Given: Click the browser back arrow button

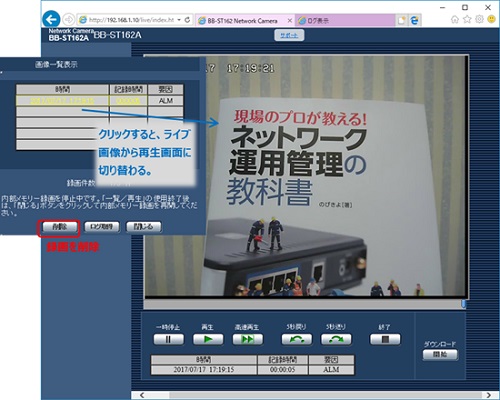Looking at the screenshot, I should tap(51, 20).
